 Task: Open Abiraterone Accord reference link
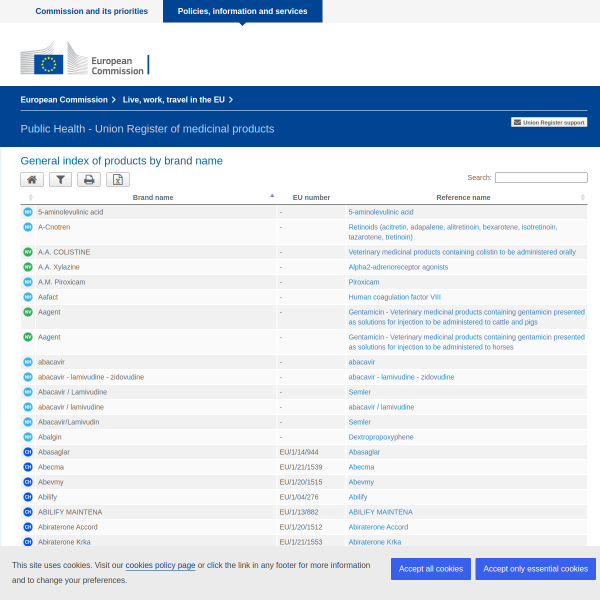[x=378, y=527]
